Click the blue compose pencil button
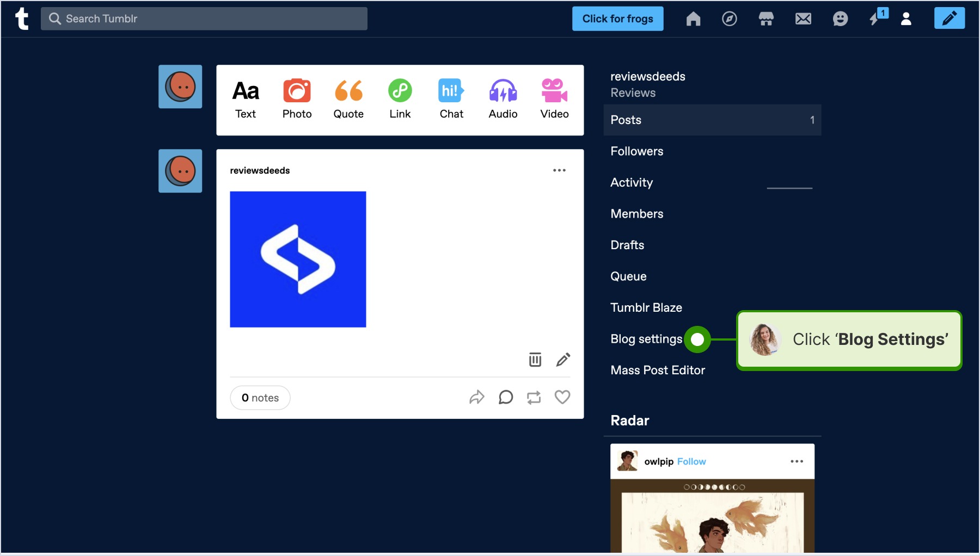This screenshot has width=980, height=556. tap(950, 18)
